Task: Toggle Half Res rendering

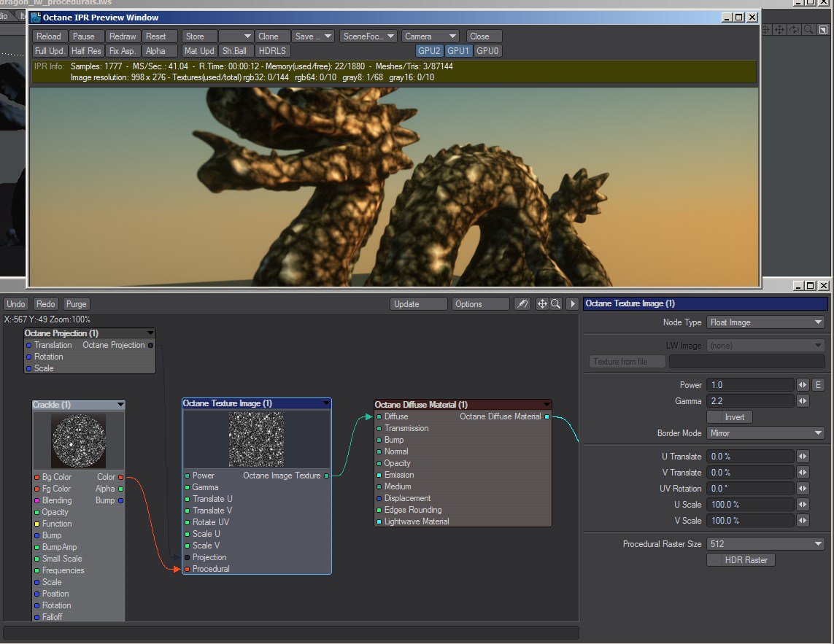Action: click(x=85, y=51)
